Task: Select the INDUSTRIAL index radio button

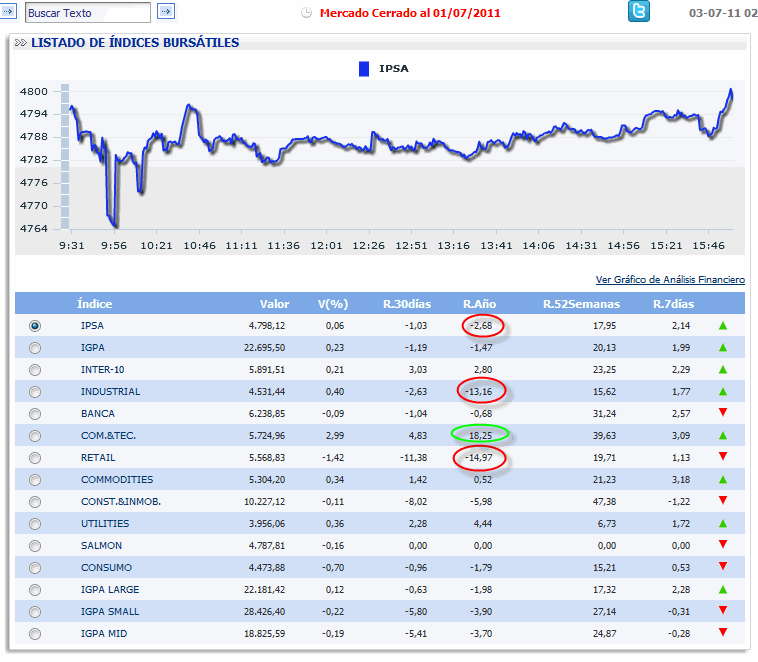Action: (x=36, y=392)
